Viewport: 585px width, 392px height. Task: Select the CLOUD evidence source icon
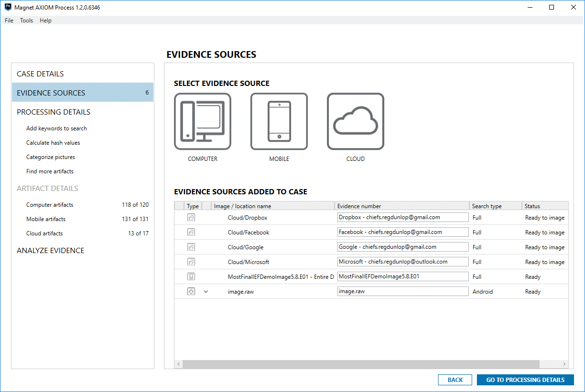355,121
